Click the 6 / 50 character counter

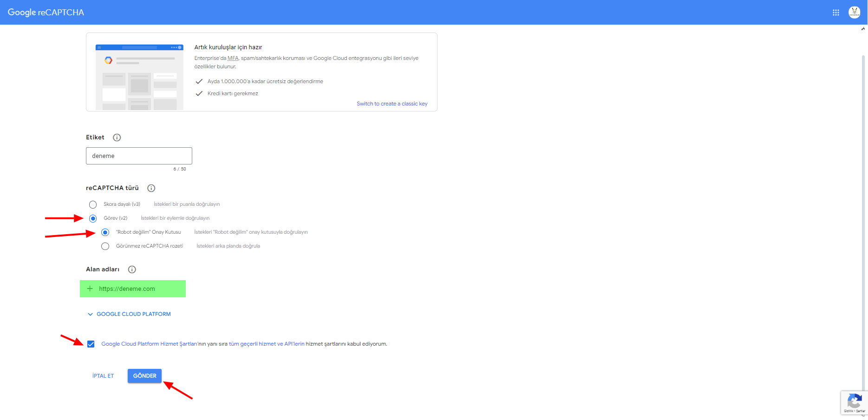click(x=180, y=169)
